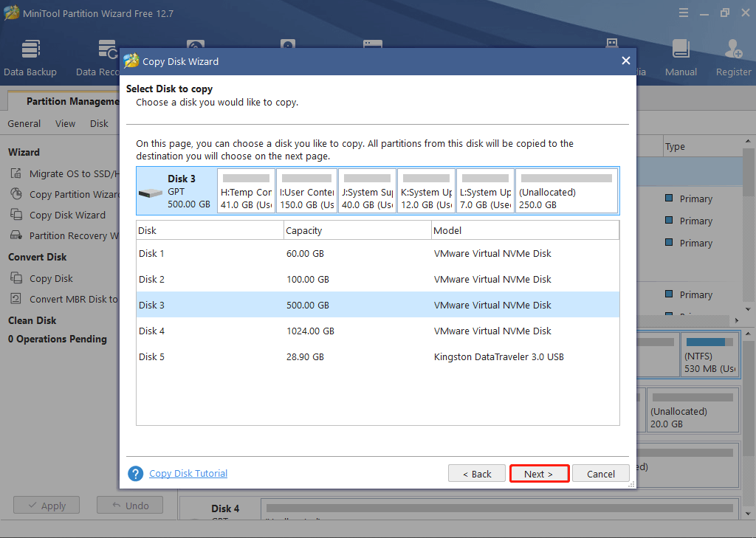The height and width of the screenshot is (538, 756).
Task: Close the Copy Disk Wizard dialog
Action: pos(626,61)
